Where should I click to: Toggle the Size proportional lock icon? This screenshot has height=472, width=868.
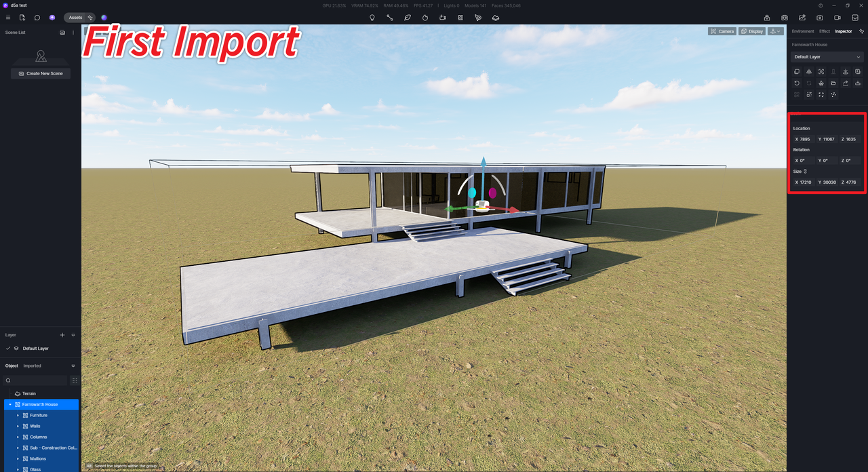(x=806, y=172)
